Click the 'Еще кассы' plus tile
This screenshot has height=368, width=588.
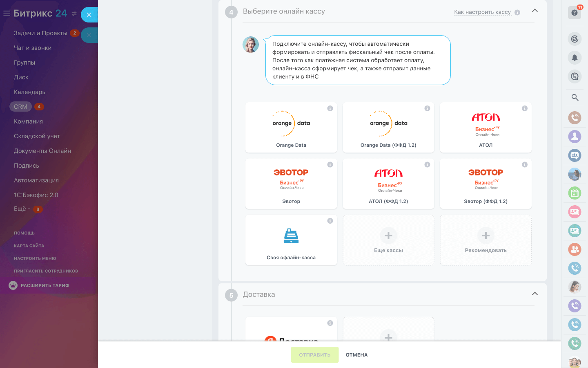[x=388, y=240]
